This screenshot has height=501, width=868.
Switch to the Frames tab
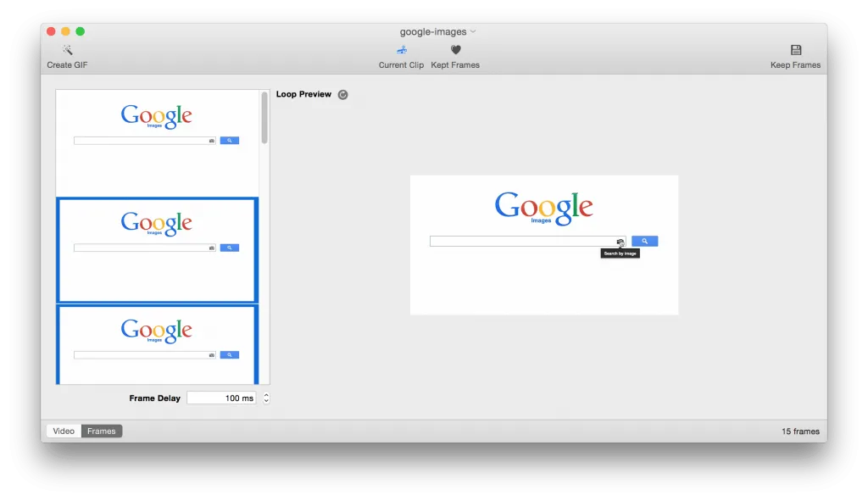tap(102, 431)
